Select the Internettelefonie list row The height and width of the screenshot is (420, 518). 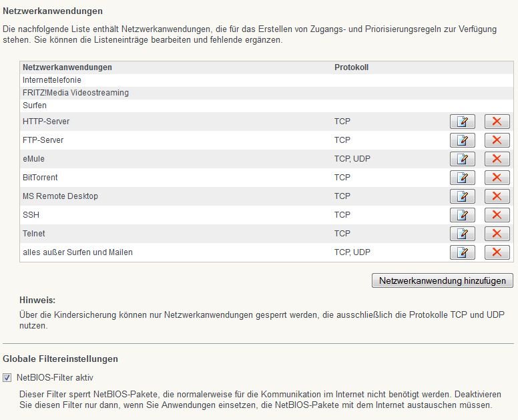point(52,80)
